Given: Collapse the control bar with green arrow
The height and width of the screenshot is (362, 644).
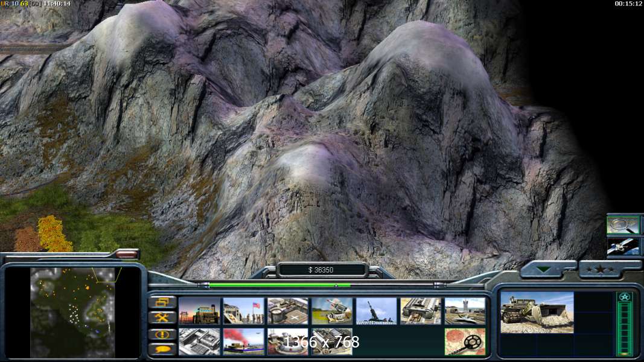Looking at the screenshot, I should click(544, 270).
